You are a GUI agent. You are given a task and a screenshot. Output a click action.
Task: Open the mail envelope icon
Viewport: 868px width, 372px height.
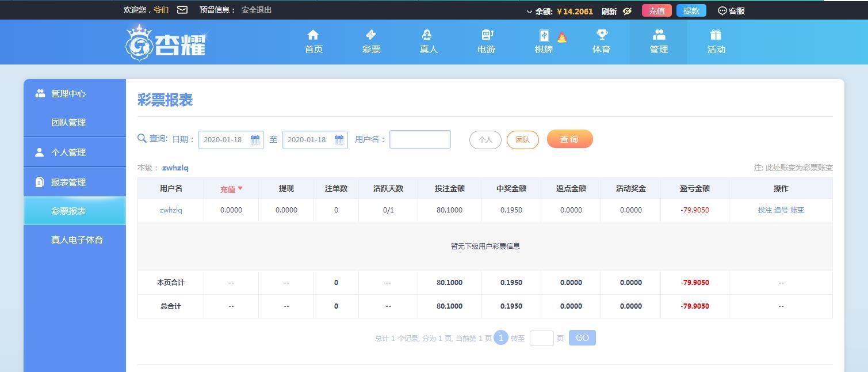tap(182, 10)
